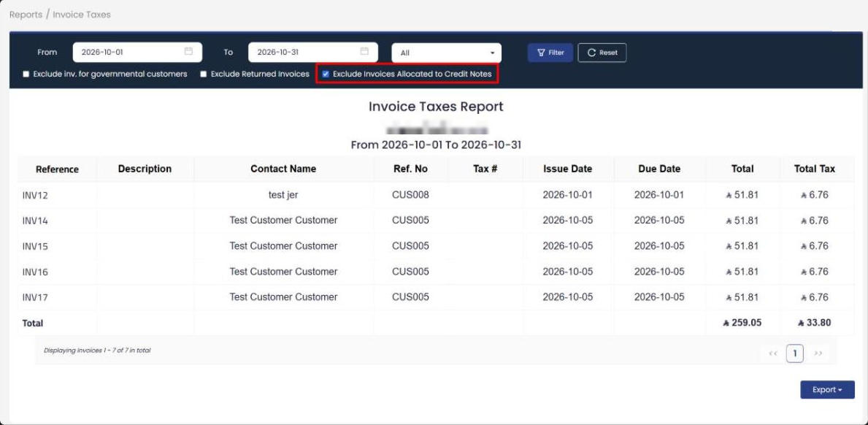Click the From date field 2026-10-01
The image size is (868, 425).
coord(137,52)
